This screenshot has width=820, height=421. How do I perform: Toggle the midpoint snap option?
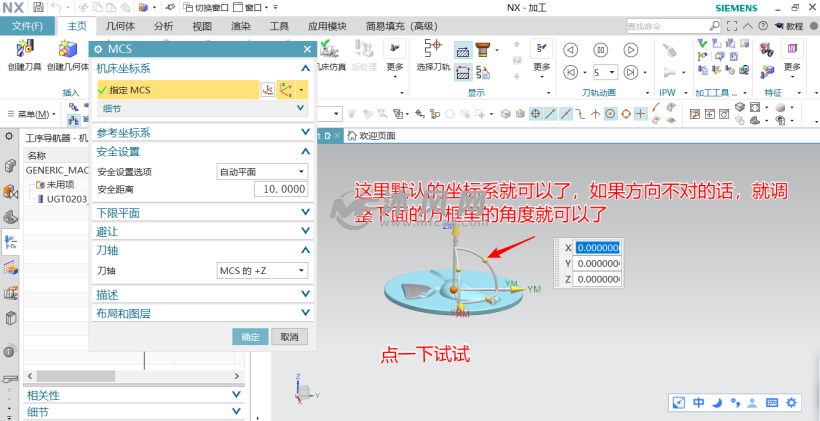[565, 113]
